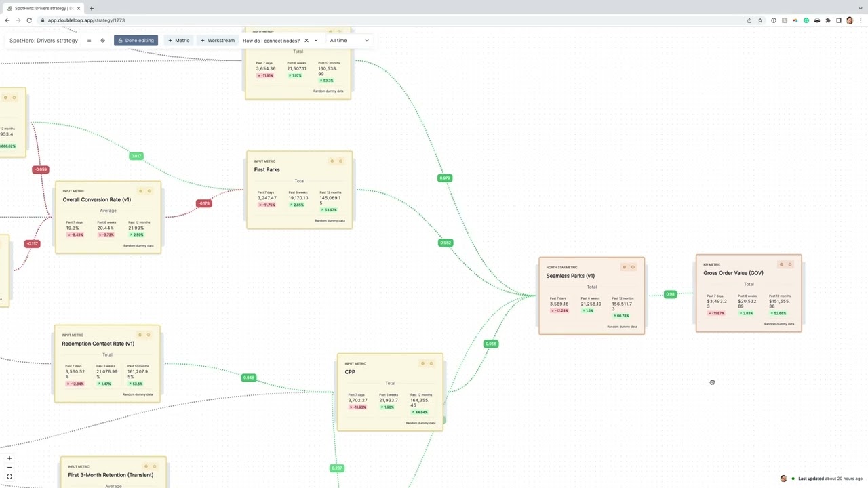Click first header icon on Overall Conversion Rate card

[141, 191]
